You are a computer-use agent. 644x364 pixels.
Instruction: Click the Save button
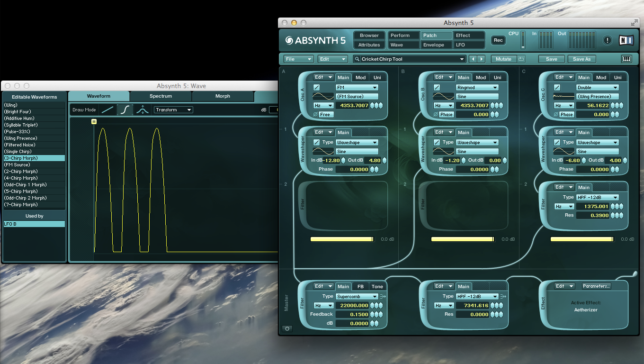[552, 59]
